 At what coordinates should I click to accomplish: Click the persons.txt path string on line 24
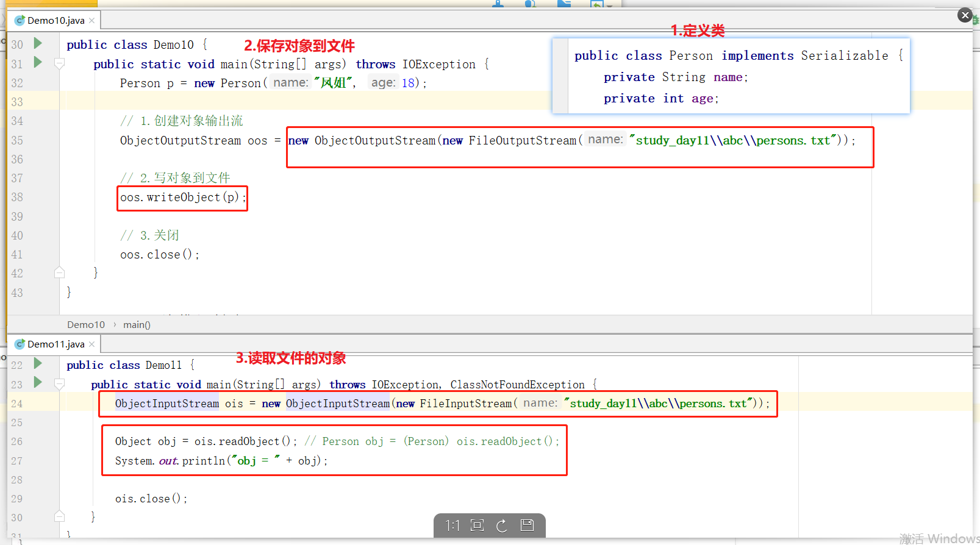point(659,404)
